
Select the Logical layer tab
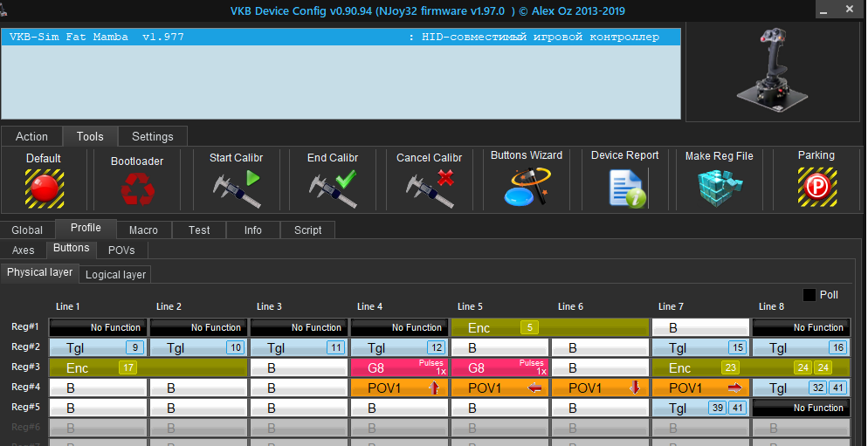[x=115, y=274]
